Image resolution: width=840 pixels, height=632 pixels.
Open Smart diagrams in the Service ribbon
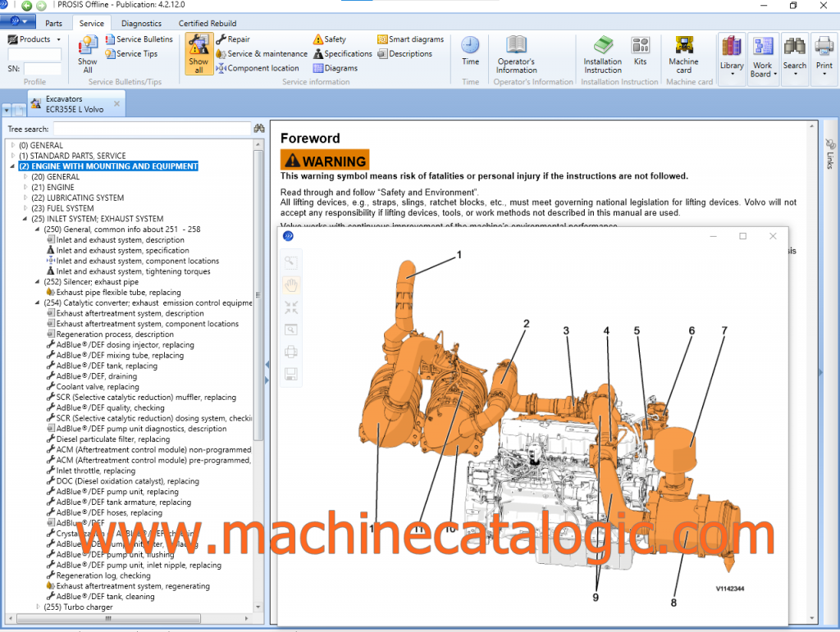pos(410,39)
